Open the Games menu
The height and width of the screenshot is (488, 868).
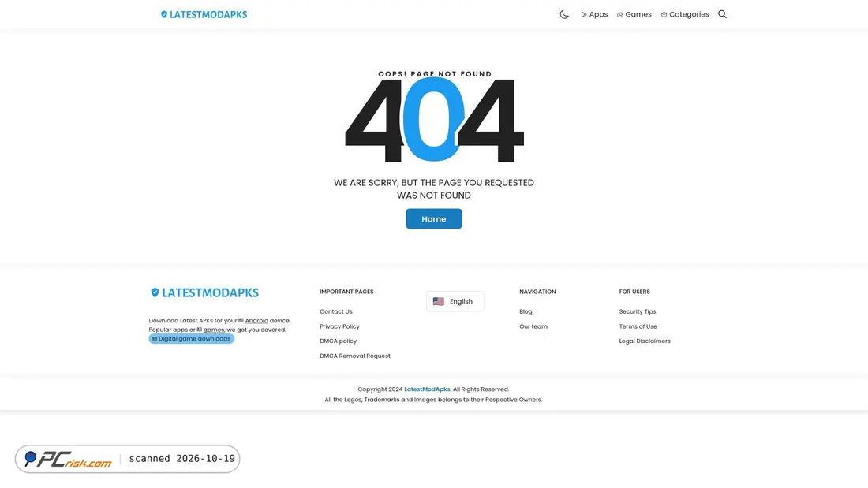click(634, 14)
